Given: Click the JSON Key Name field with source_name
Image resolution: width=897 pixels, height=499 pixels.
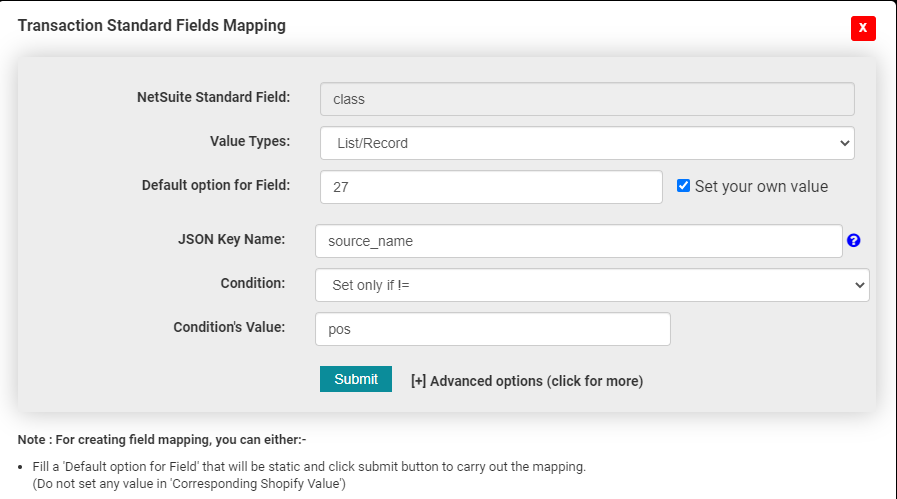Looking at the screenshot, I should pyautogui.click(x=578, y=241).
